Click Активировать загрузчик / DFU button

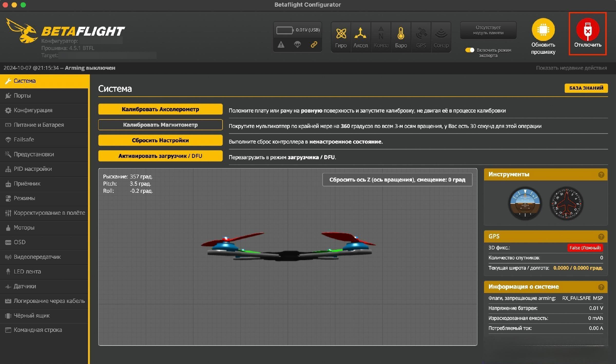click(x=160, y=156)
